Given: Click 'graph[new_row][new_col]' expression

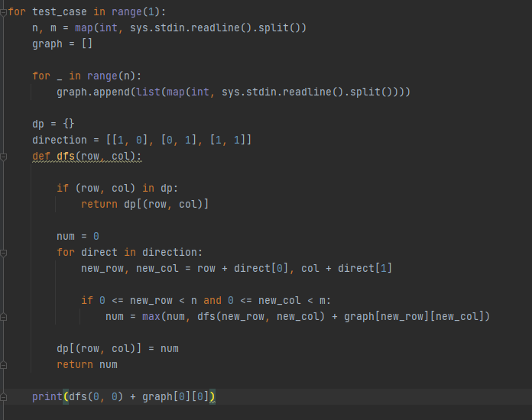Looking at the screenshot, I should click(414, 317).
